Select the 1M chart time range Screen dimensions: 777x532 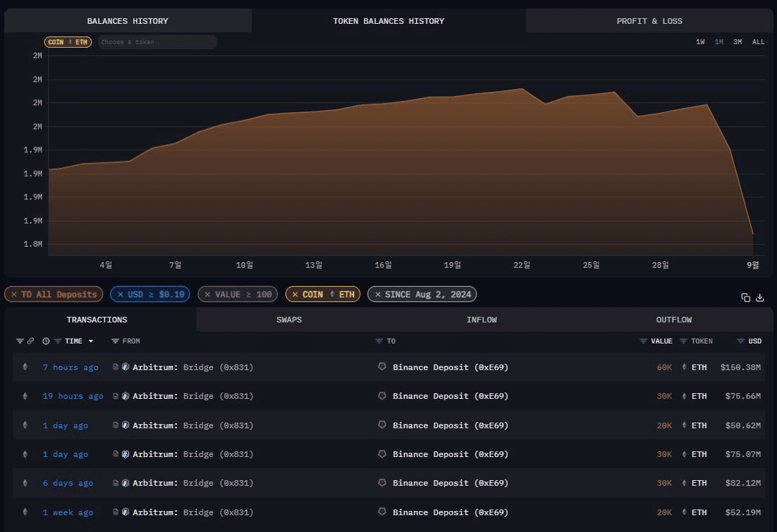(718, 41)
